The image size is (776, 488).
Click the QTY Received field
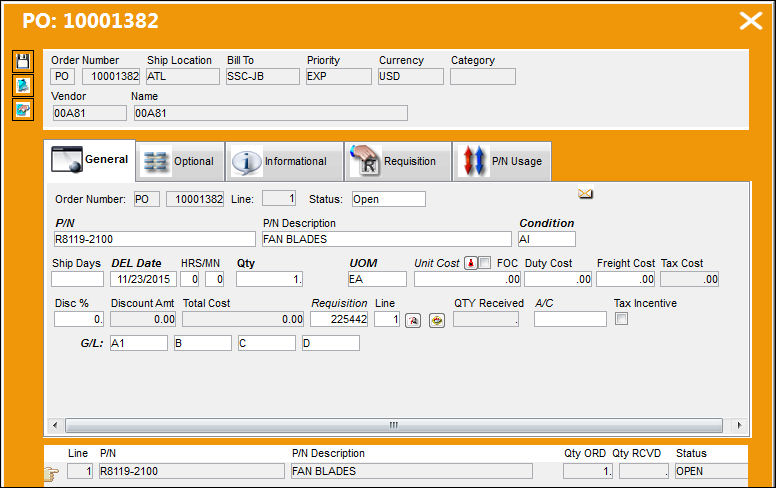coord(486,319)
